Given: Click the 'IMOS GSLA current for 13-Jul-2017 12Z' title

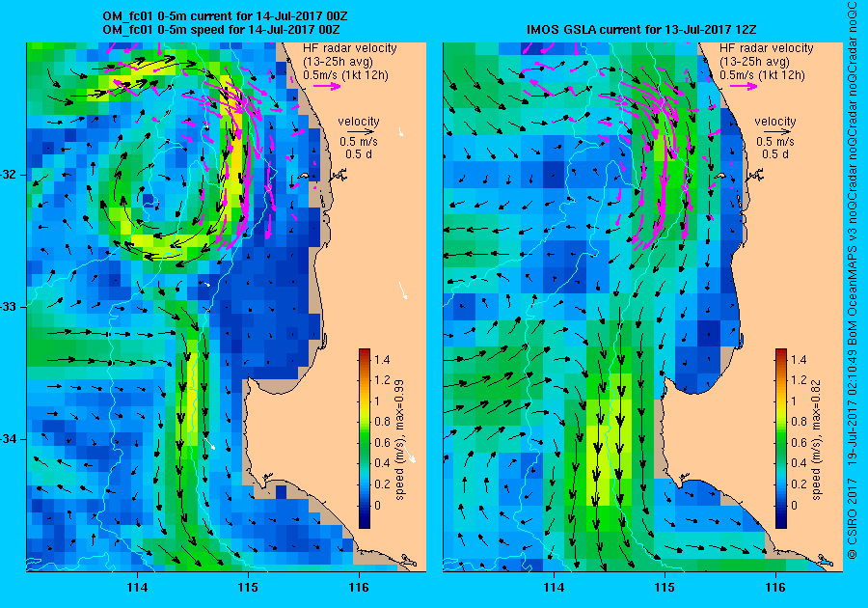Looking at the screenshot, I should [641, 29].
